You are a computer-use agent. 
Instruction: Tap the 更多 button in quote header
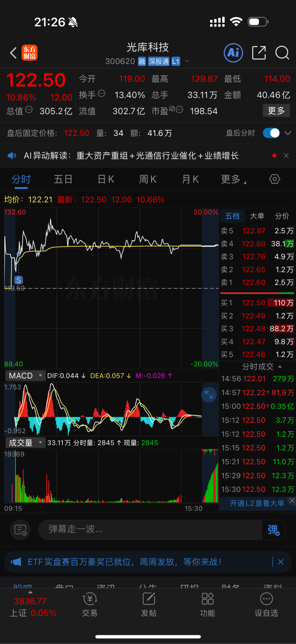click(276, 111)
